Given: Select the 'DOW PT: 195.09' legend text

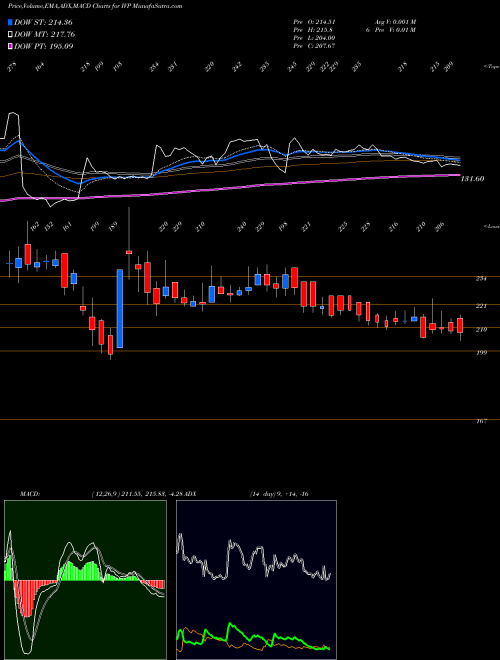Looking at the screenshot, I should point(44,46).
